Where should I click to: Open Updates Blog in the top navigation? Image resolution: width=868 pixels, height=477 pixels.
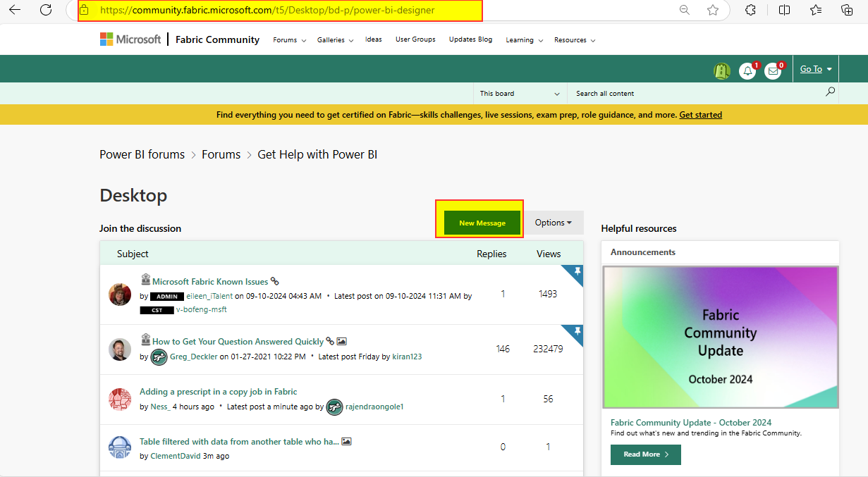[x=470, y=39]
